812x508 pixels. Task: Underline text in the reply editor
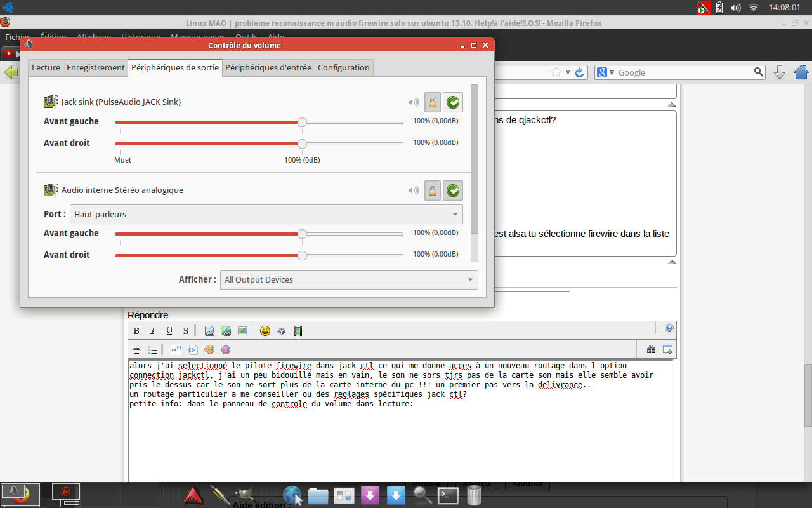[169, 331]
